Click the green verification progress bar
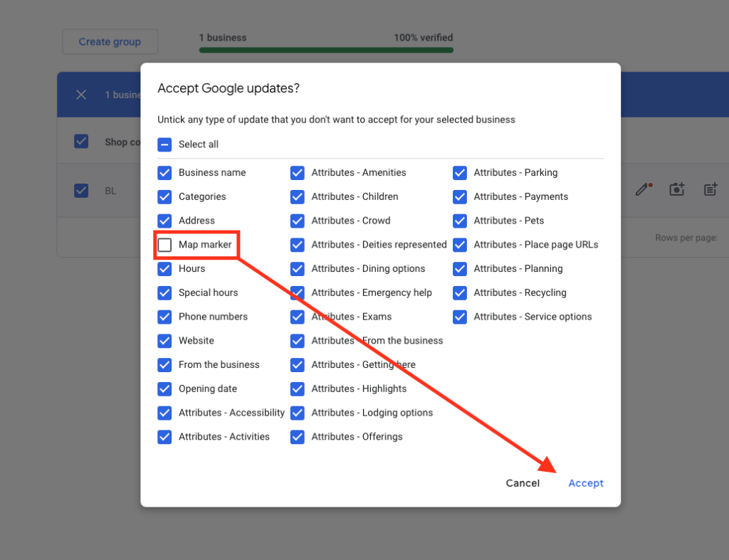This screenshot has width=729, height=560. pos(326,51)
